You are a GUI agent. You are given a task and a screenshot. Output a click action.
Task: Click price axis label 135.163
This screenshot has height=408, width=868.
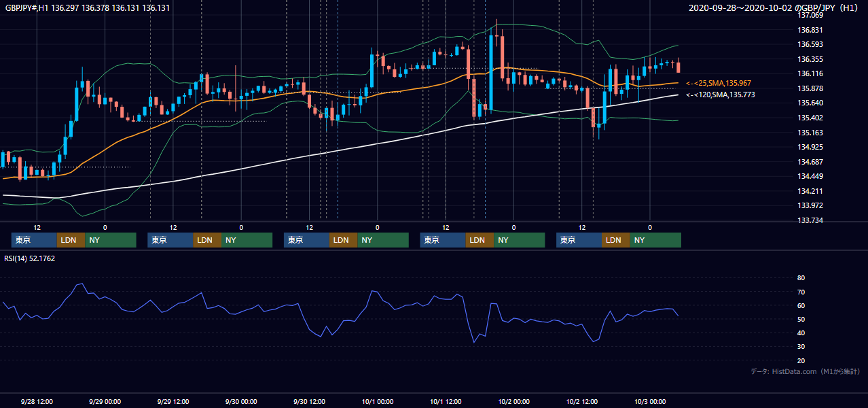tap(811, 133)
